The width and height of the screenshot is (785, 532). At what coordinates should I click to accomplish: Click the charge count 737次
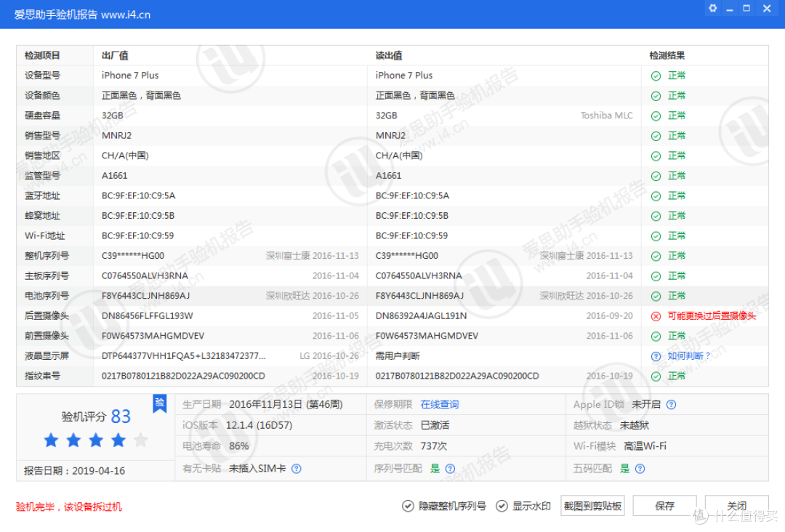[433, 446]
